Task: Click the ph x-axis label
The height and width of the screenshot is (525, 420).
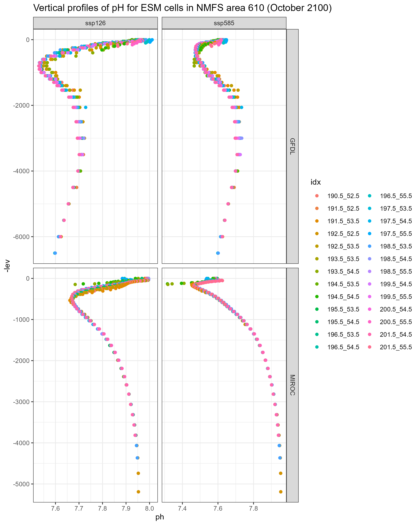Action: pos(160,517)
